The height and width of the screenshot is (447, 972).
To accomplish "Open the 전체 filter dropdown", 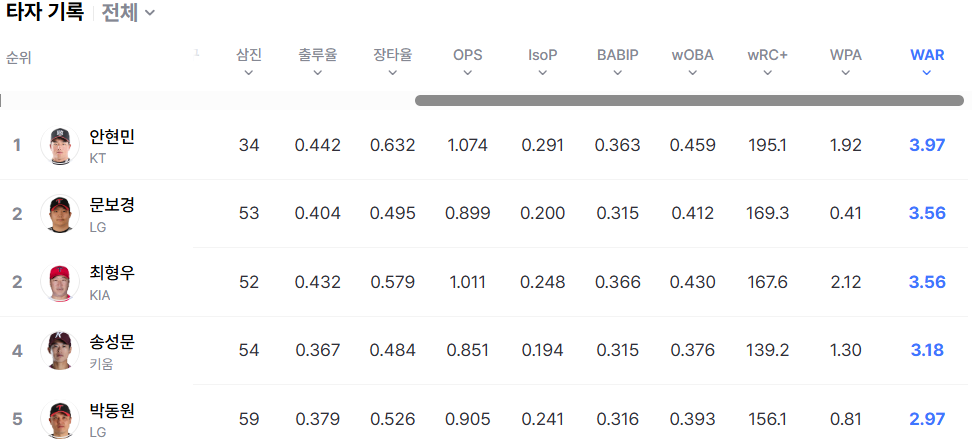I will (x=129, y=13).
